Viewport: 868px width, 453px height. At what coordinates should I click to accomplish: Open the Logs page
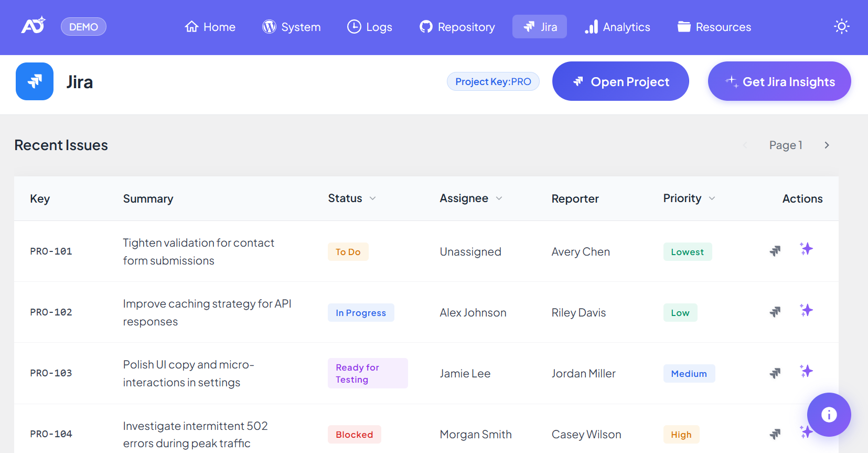369,27
